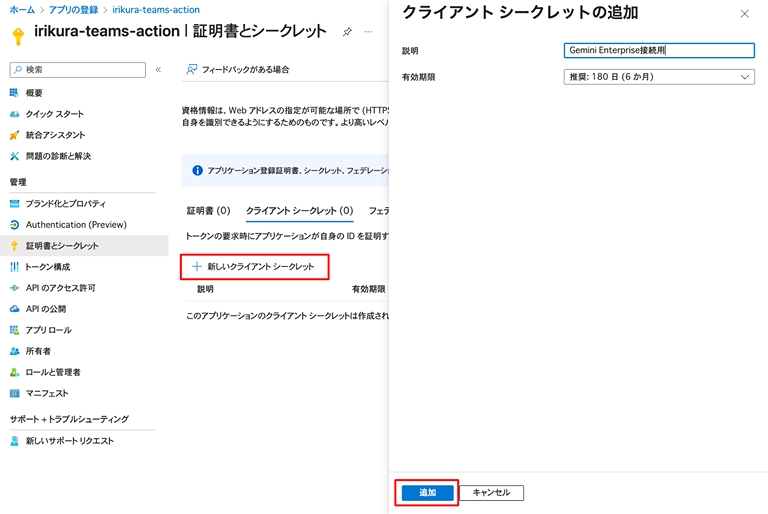
Task: Switch to the 証明書 (0) tab
Action: 208,211
